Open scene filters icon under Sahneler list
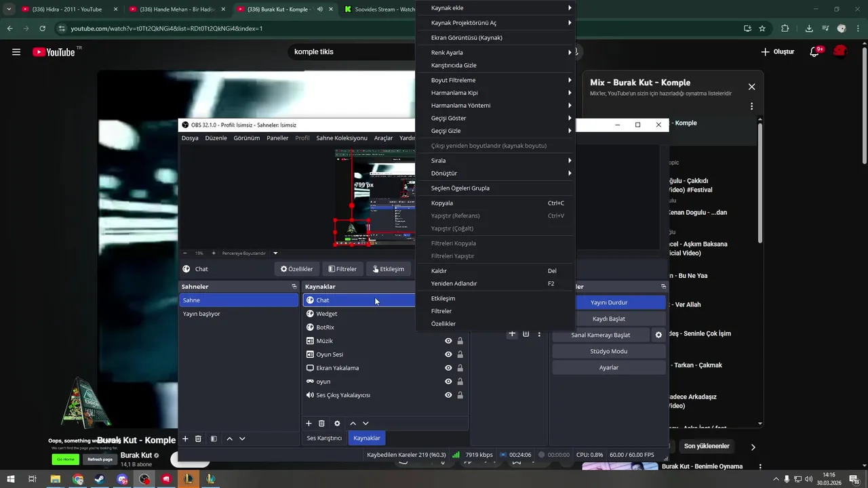The width and height of the screenshot is (868, 488). tap(214, 439)
